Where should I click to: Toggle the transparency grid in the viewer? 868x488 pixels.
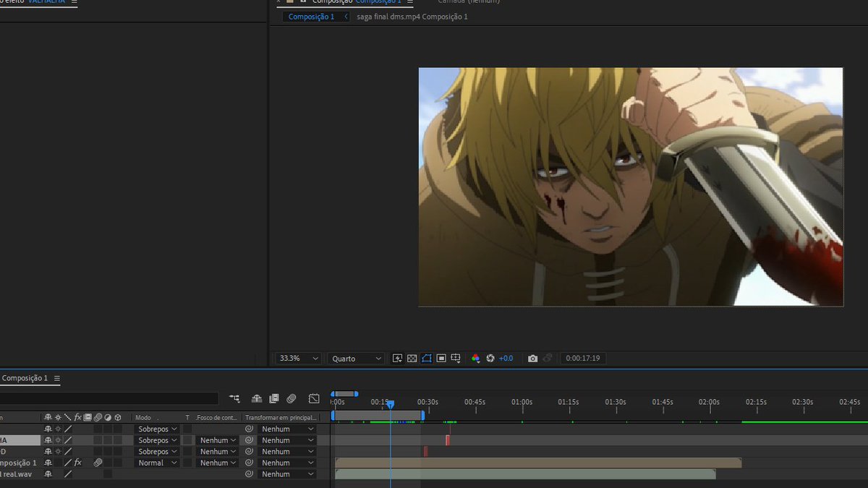[412, 359]
